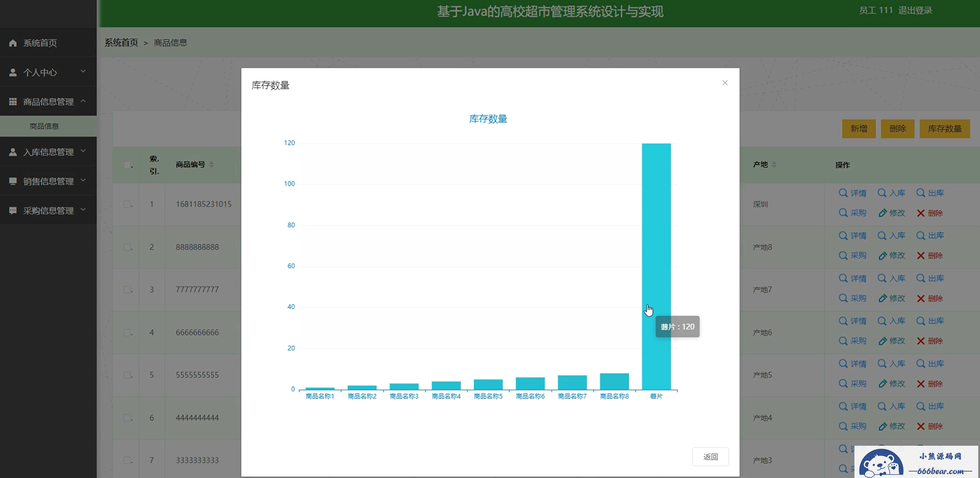Open 系统首页 in the sidebar

(48, 42)
